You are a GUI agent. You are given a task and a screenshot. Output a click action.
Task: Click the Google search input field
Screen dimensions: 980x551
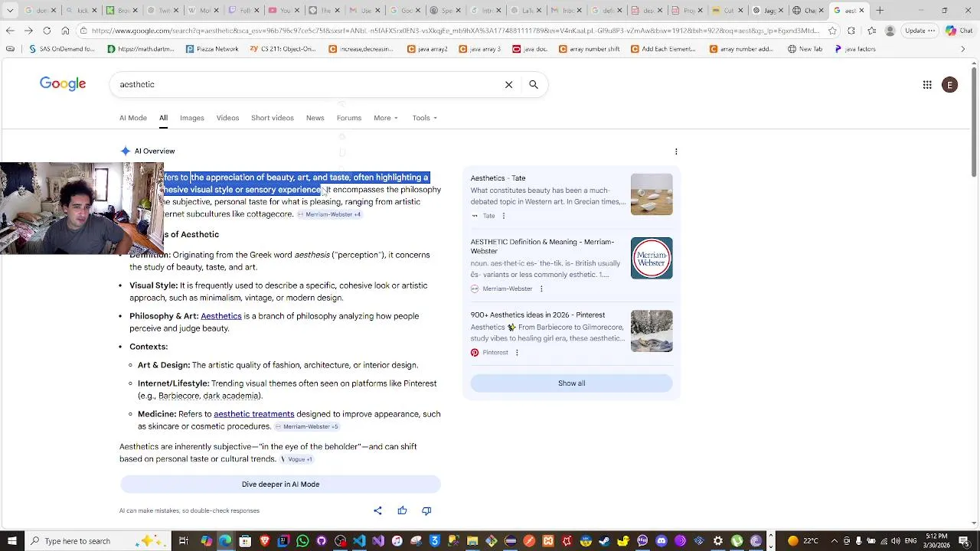click(306, 85)
